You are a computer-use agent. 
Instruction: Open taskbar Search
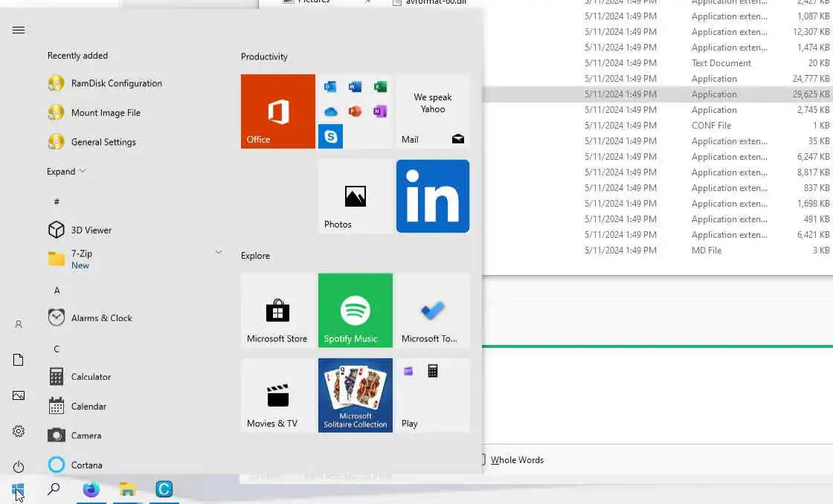point(54,490)
